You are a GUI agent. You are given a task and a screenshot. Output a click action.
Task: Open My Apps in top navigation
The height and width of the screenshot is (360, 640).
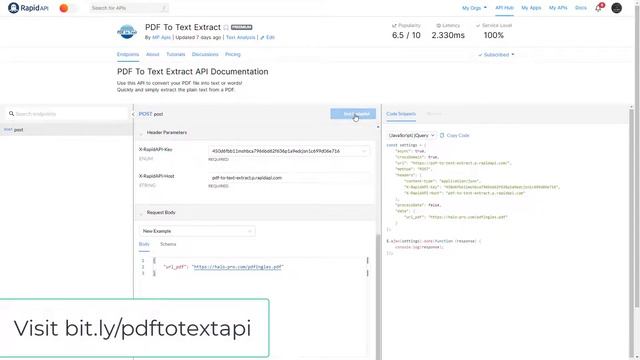click(x=531, y=8)
